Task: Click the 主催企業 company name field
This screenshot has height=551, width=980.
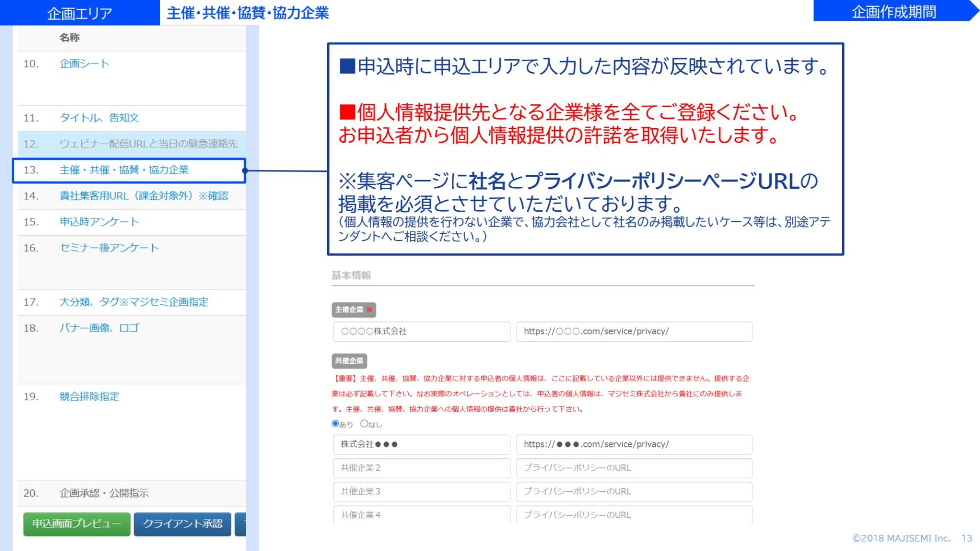Action: point(421,332)
